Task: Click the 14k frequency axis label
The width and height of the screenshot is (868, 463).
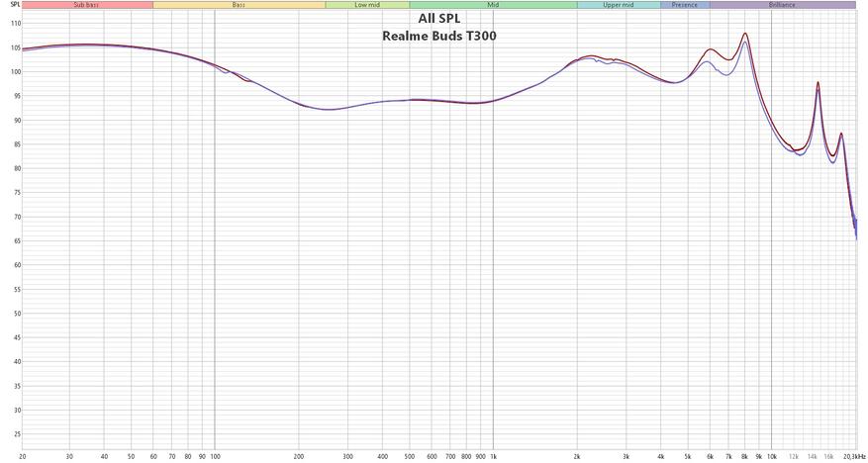Action: 813,457
